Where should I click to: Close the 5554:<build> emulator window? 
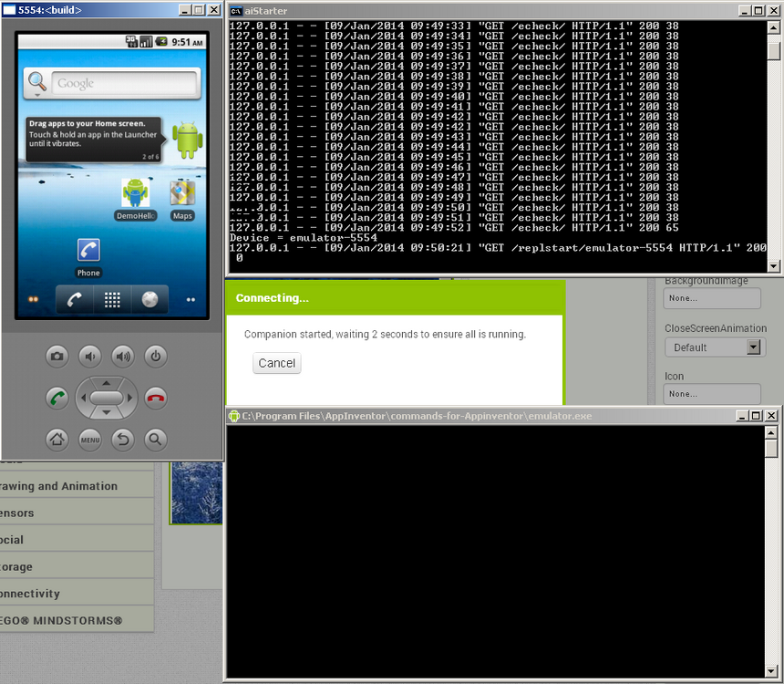pos(214,9)
